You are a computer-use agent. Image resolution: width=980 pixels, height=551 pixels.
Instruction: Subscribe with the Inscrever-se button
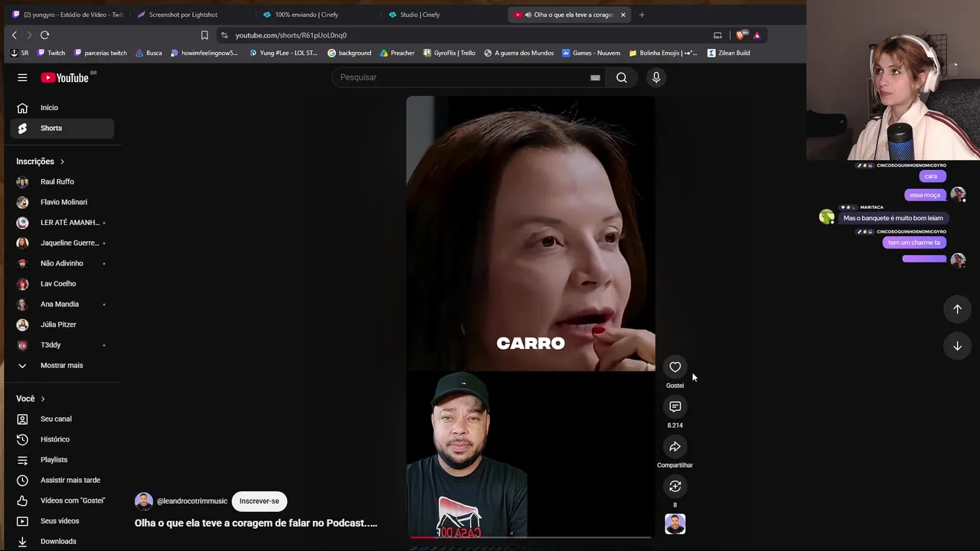[260, 501]
